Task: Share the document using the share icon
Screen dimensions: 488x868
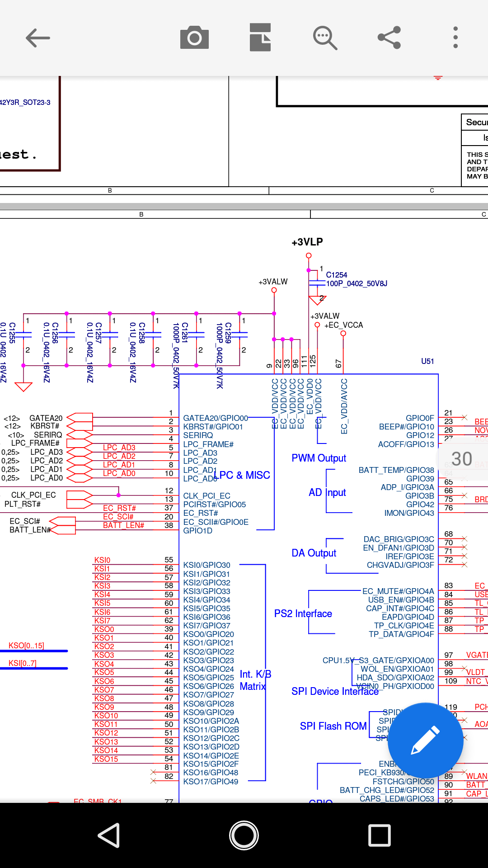Action: click(x=389, y=38)
